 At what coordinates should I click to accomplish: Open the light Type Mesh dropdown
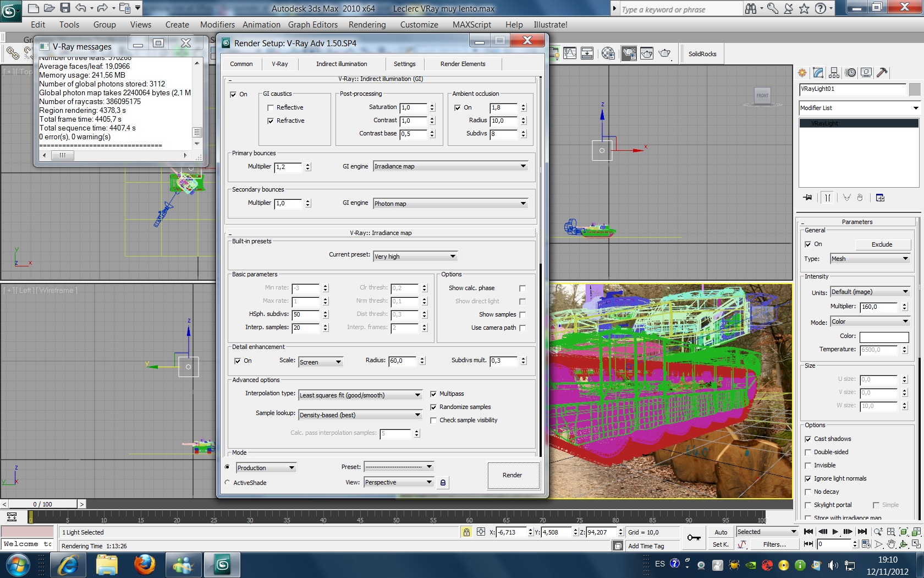[870, 259]
